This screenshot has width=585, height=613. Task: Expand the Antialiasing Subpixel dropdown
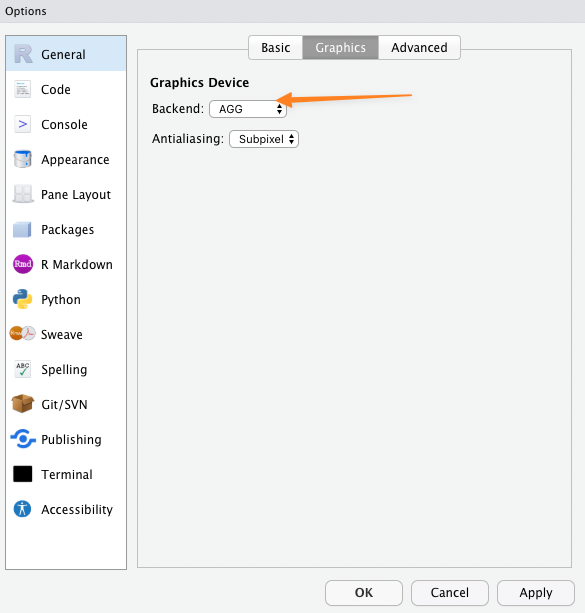(264, 139)
